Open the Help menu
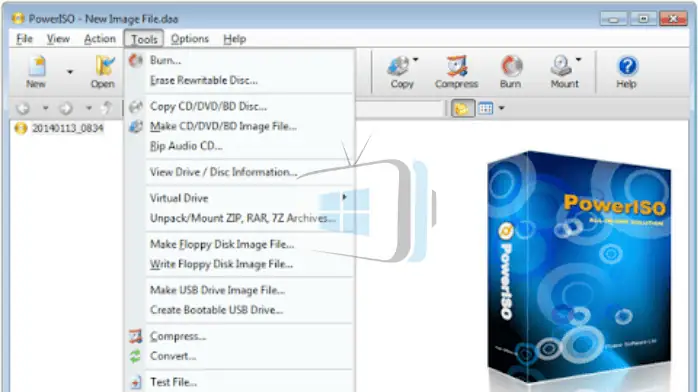The width and height of the screenshot is (698, 392). point(235,39)
